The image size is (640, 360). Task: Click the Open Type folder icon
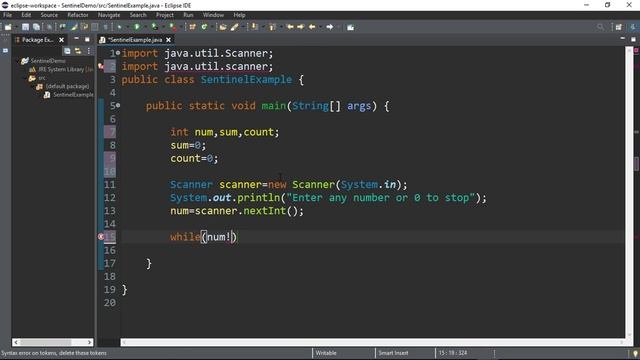222,27
